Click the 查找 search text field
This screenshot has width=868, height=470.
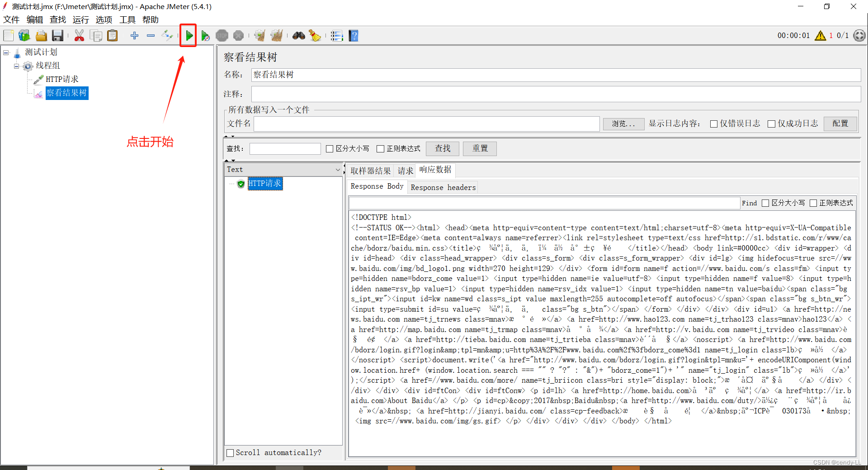tap(285, 148)
